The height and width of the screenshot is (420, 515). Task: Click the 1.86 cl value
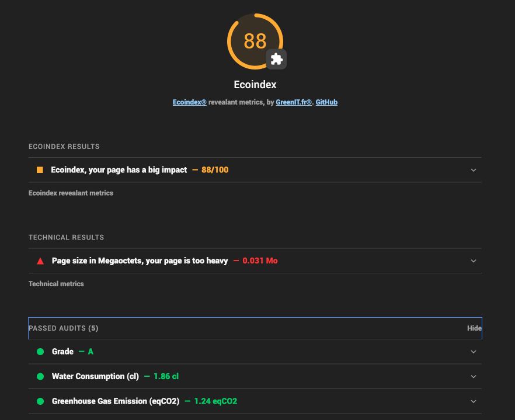pyautogui.click(x=166, y=377)
